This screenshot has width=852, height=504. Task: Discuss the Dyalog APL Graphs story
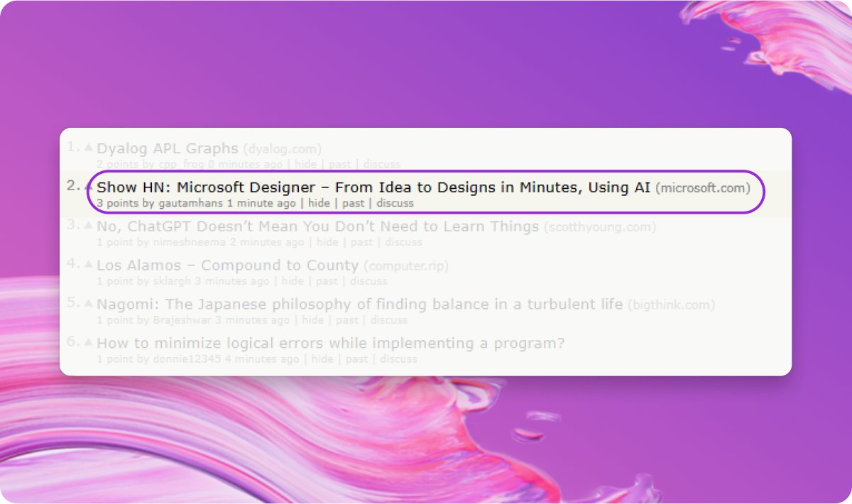[x=382, y=164]
